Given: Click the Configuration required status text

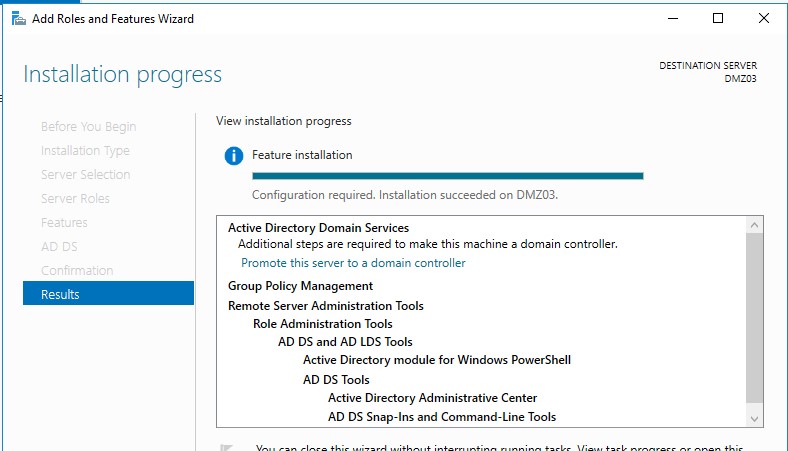Looking at the screenshot, I should pyautogui.click(x=405, y=195).
